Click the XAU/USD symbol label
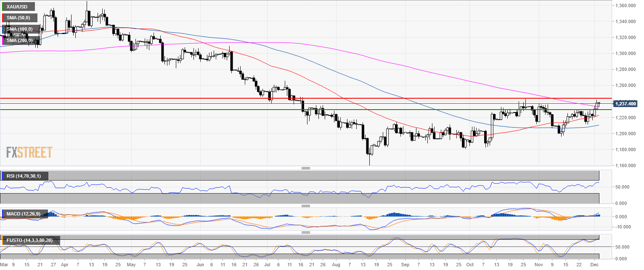This screenshot has width=644, height=270. pos(17,7)
